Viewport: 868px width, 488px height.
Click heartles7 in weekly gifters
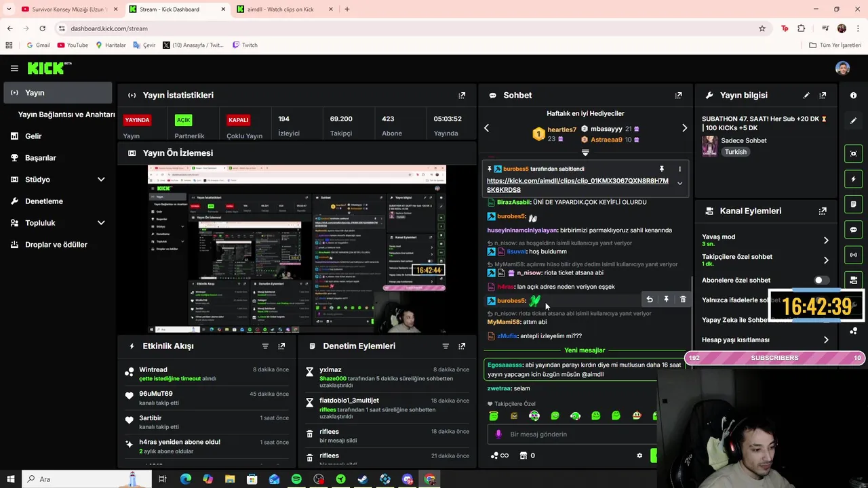tap(561, 129)
